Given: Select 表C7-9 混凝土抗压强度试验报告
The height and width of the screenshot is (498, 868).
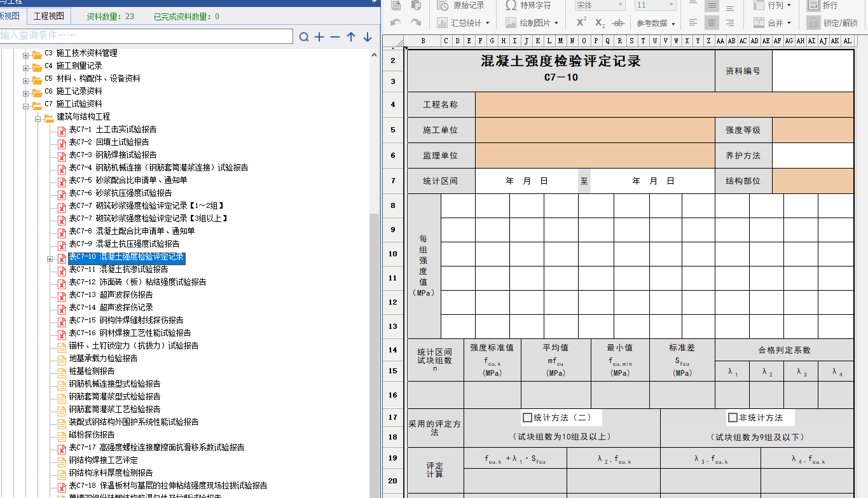Looking at the screenshot, I should click(125, 244).
